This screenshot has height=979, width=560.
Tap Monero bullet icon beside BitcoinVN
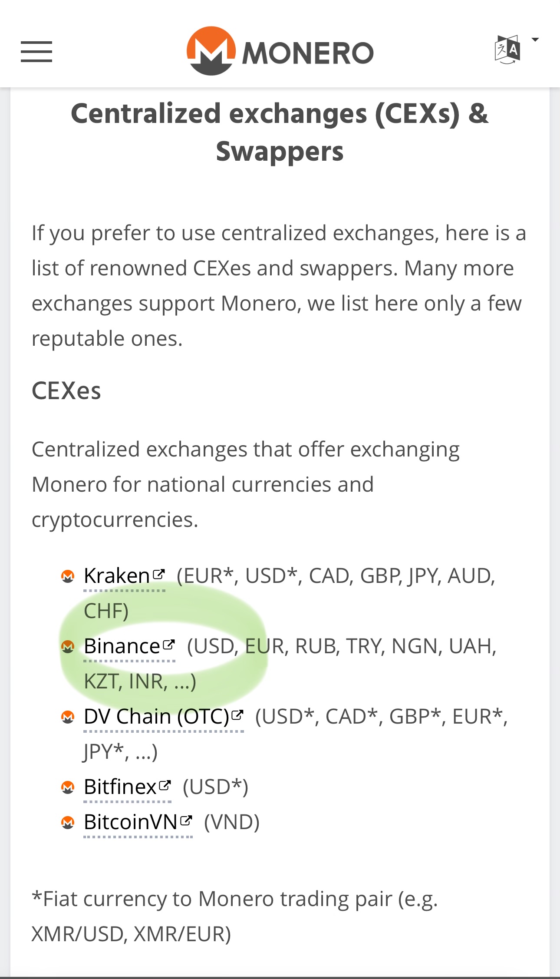click(68, 823)
